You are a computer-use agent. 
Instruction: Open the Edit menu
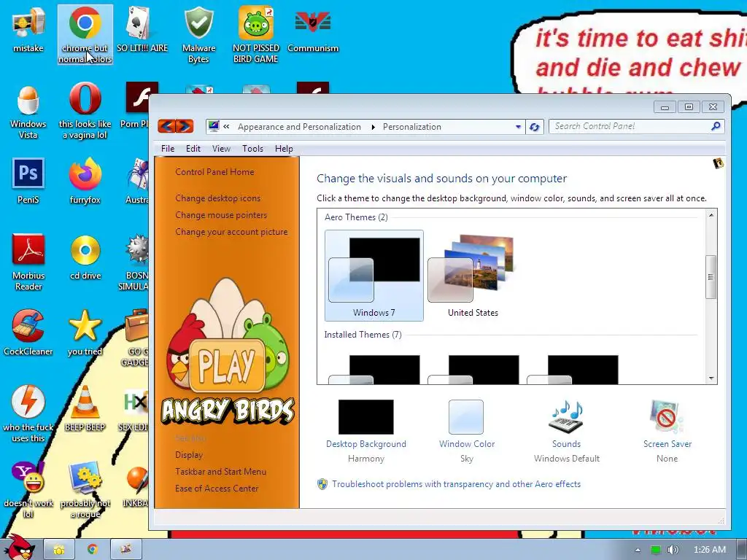pyautogui.click(x=193, y=149)
